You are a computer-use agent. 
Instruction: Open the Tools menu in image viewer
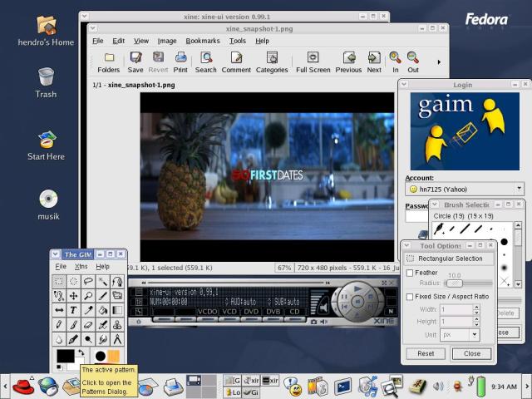[238, 41]
